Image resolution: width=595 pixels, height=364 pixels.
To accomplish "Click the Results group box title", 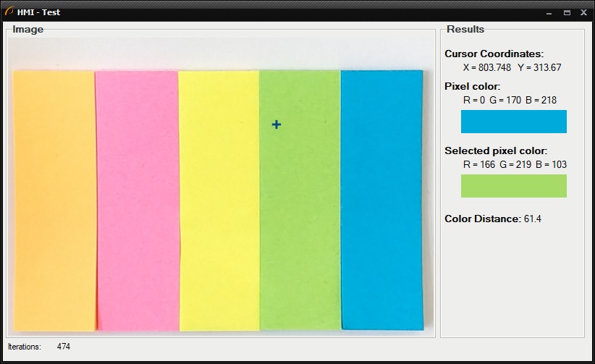I will 465,30.
